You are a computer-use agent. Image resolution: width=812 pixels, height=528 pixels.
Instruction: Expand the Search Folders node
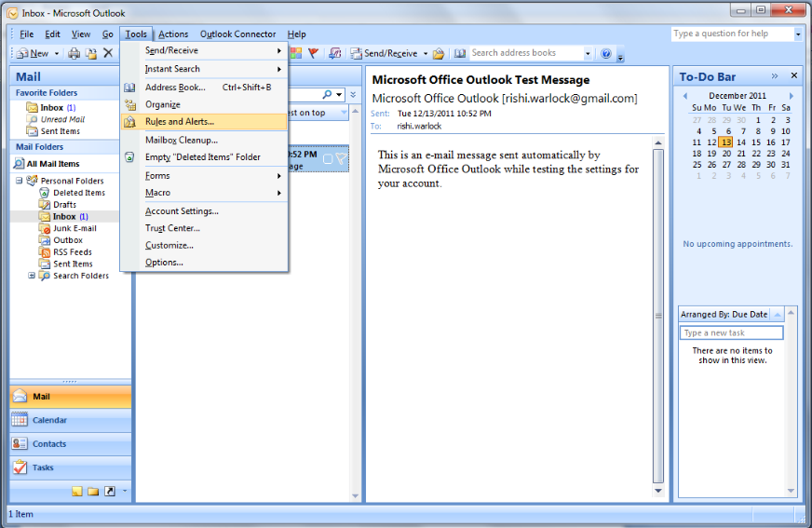coord(32,276)
